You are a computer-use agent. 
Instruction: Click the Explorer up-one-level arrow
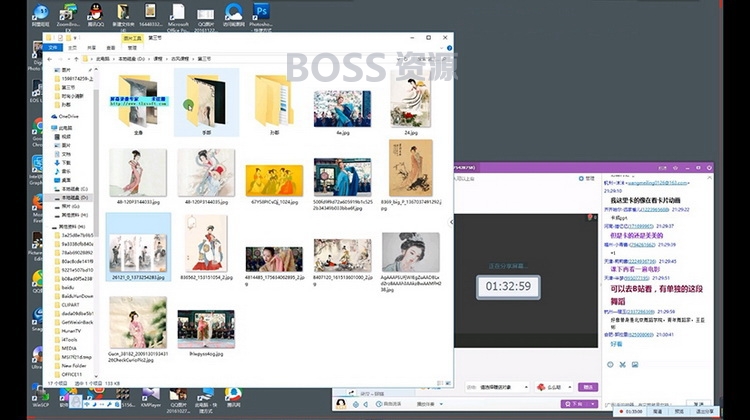click(x=76, y=59)
